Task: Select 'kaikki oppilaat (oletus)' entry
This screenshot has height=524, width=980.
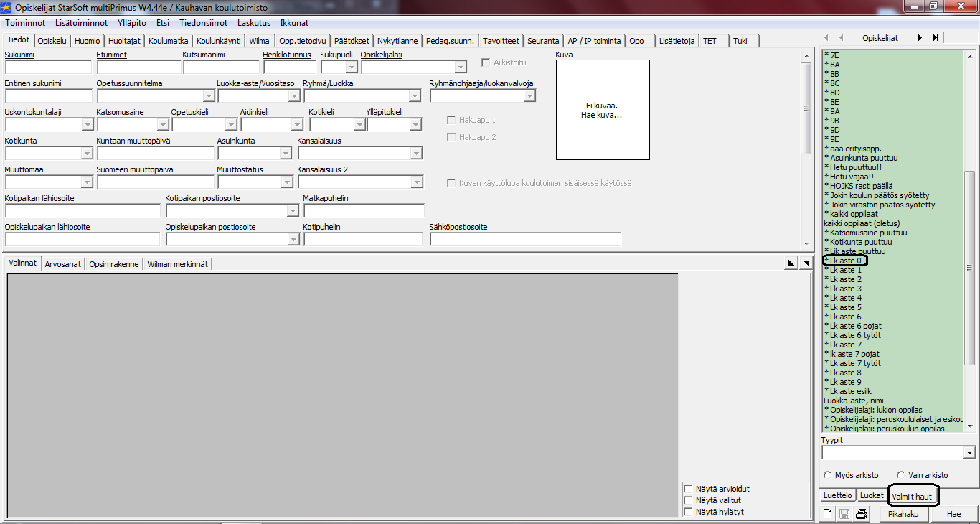Action: pos(862,223)
